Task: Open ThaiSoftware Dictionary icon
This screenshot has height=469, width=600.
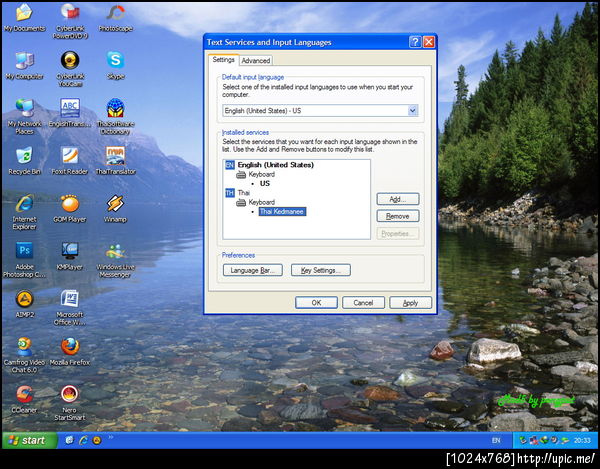Action: pyautogui.click(x=116, y=117)
